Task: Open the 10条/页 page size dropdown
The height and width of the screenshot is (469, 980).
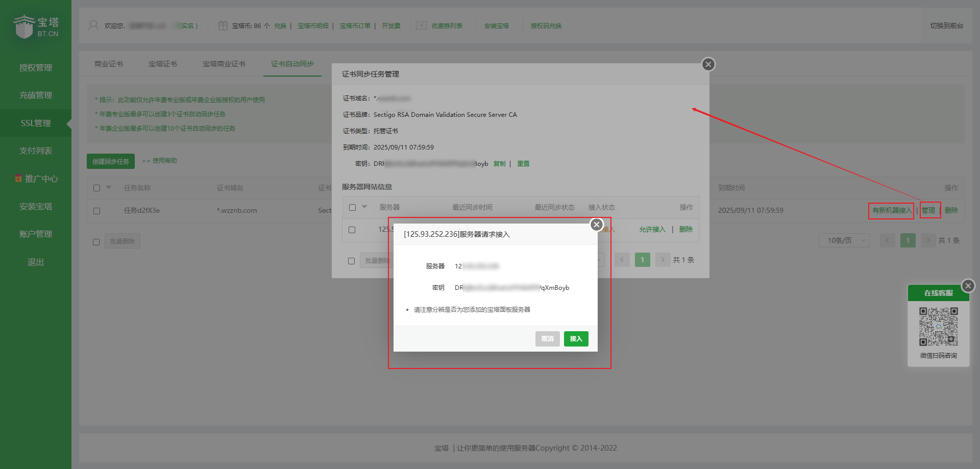Action: [844, 240]
